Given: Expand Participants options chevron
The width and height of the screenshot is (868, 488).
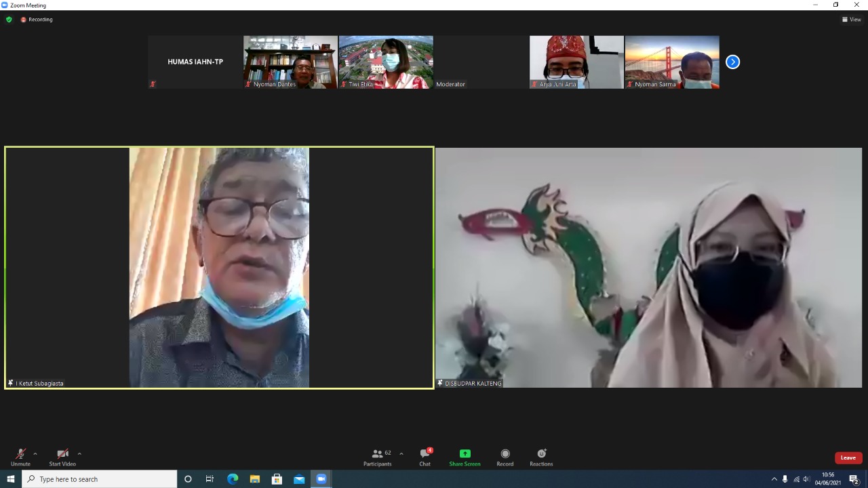Looking at the screenshot, I should [401, 453].
